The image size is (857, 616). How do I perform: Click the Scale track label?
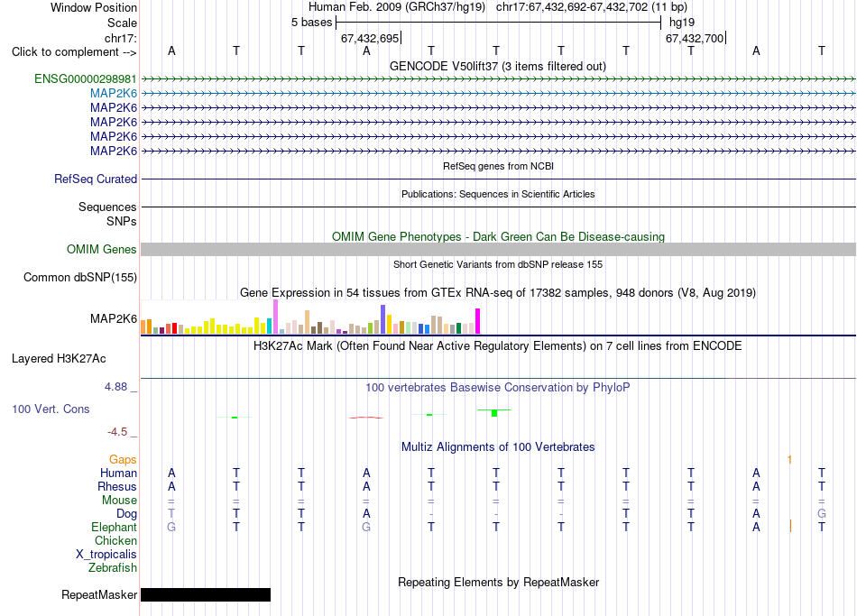coord(122,23)
